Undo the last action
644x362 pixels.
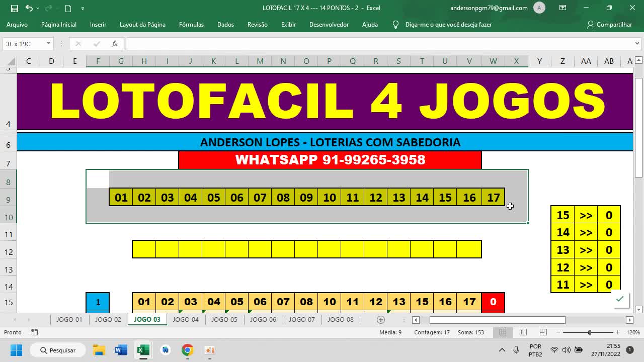coord(29,8)
